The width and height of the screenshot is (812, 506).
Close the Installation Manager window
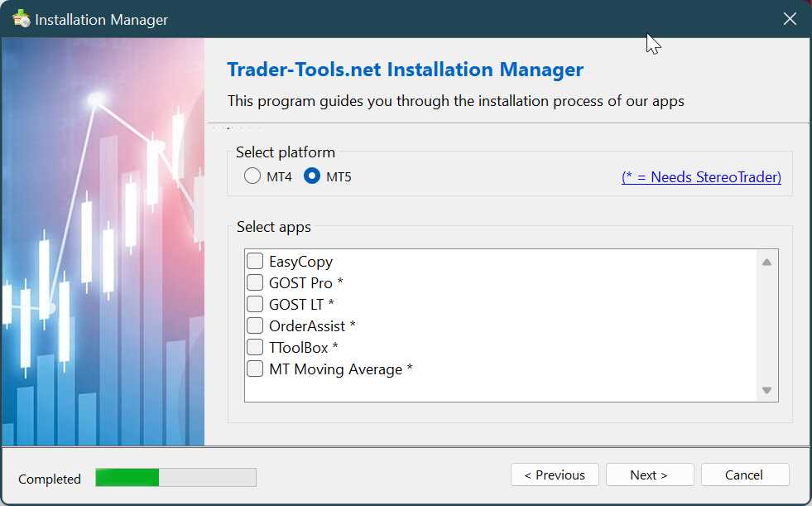(x=790, y=19)
